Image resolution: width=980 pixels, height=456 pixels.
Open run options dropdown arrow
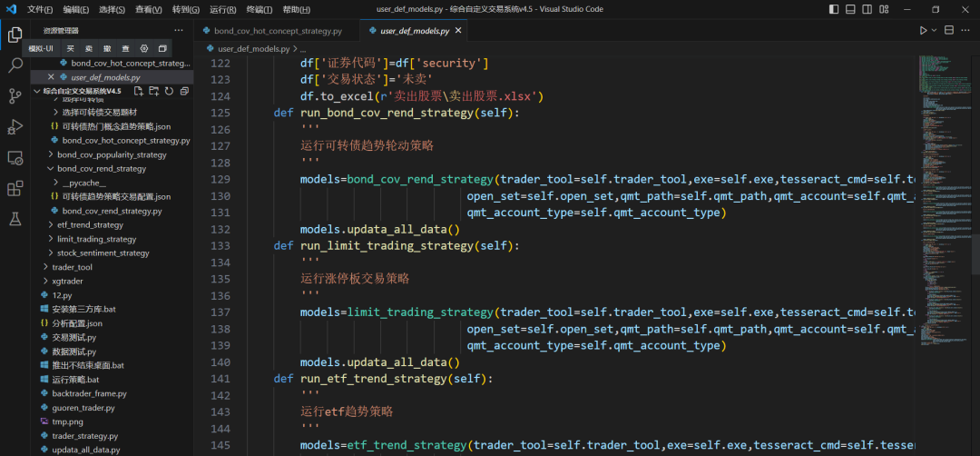pyautogui.click(x=935, y=30)
